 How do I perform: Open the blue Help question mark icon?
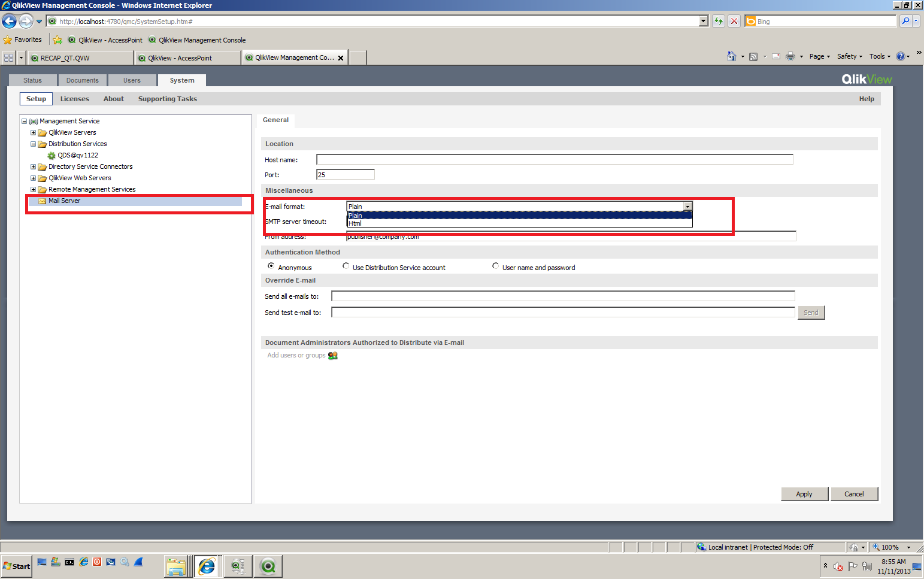click(x=901, y=56)
